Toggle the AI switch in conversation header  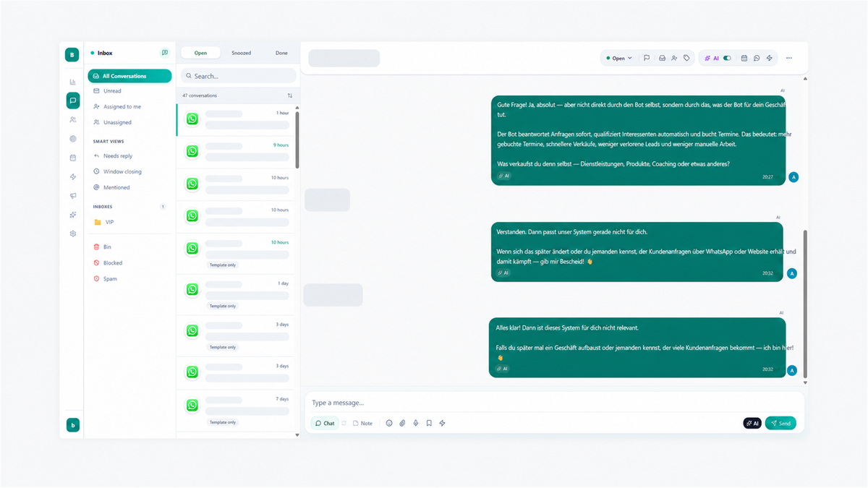point(727,58)
